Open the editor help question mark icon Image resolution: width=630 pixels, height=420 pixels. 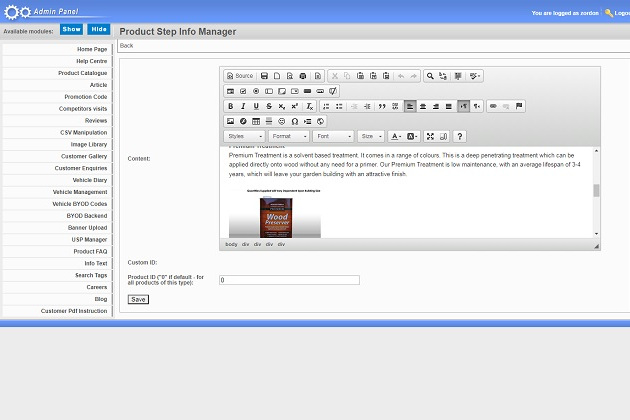[459, 136]
